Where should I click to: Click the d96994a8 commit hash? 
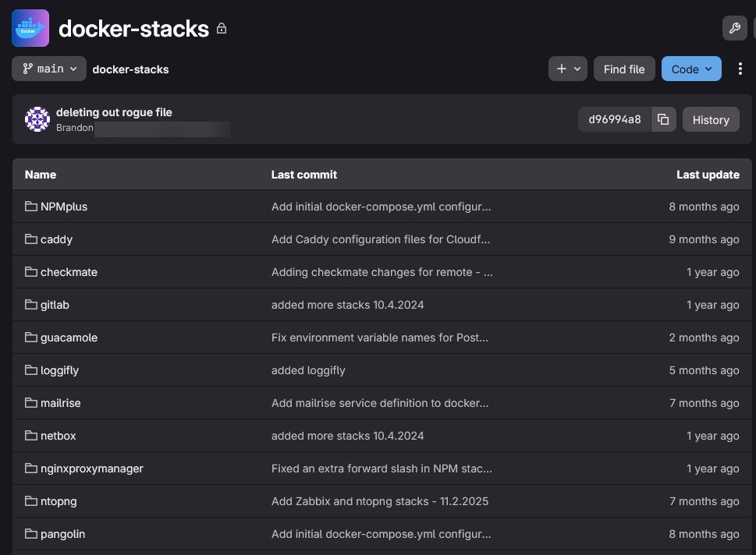point(615,119)
